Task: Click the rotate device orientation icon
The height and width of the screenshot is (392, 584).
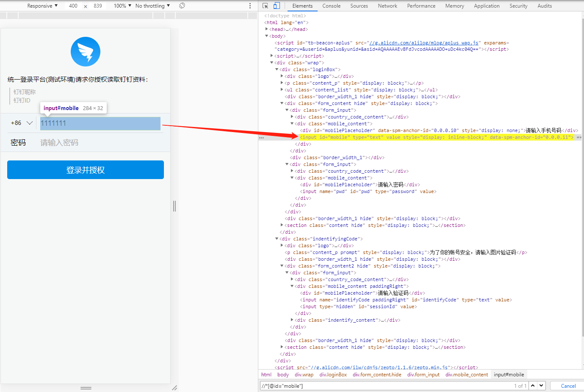Action: coord(182,6)
